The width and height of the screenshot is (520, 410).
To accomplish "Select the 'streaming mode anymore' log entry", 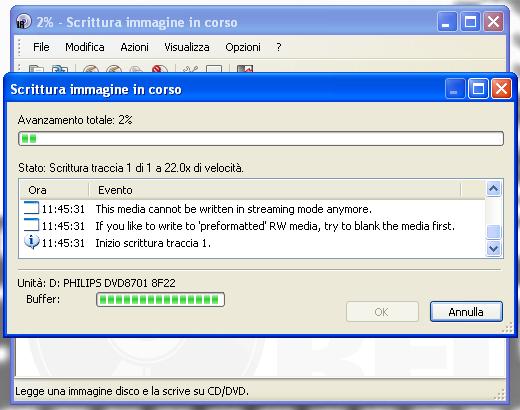I will click(252, 209).
